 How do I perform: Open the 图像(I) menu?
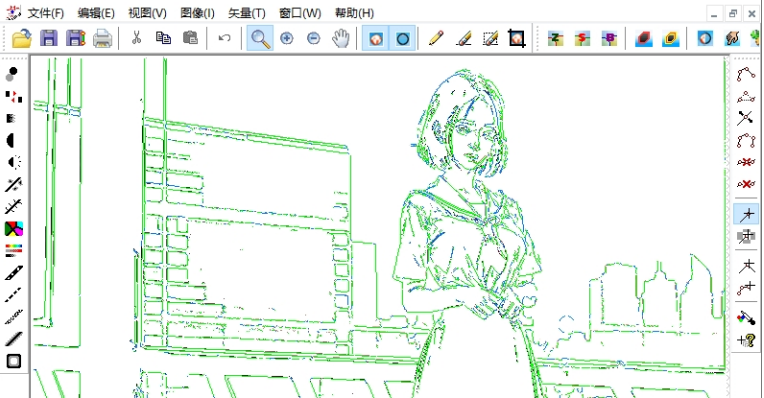coord(197,13)
